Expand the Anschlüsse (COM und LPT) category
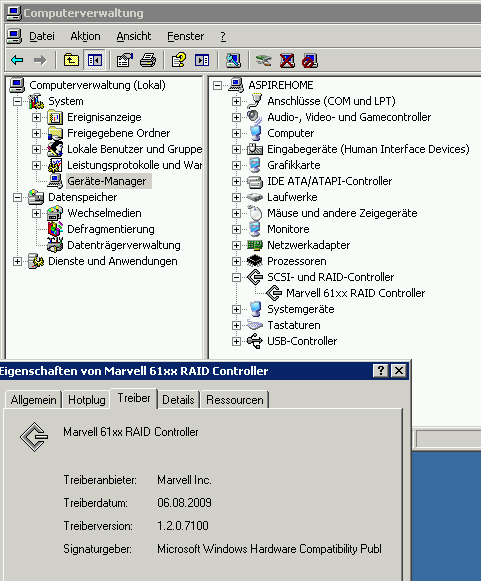Image resolution: width=481 pixels, height=581 pixels. (x=236, y=101)
